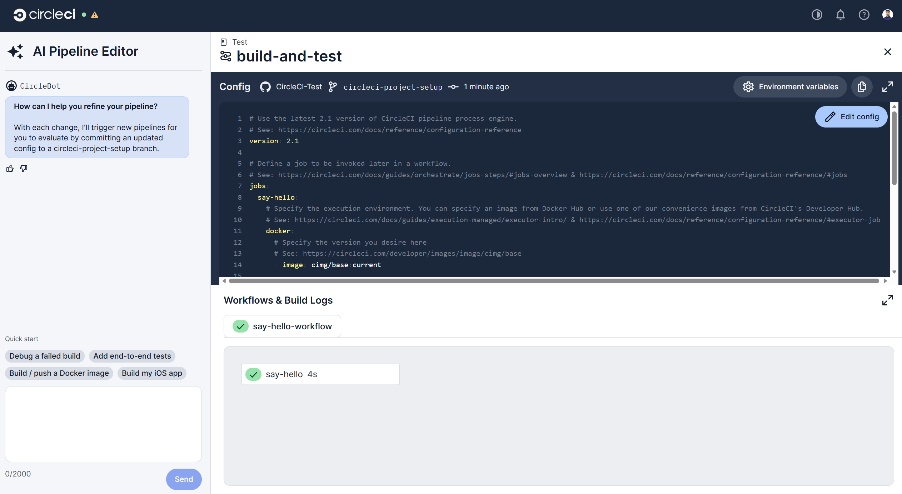Click the AI sparkle icon
The width and height of the screenshot is (902, 494).
[16, 51]
